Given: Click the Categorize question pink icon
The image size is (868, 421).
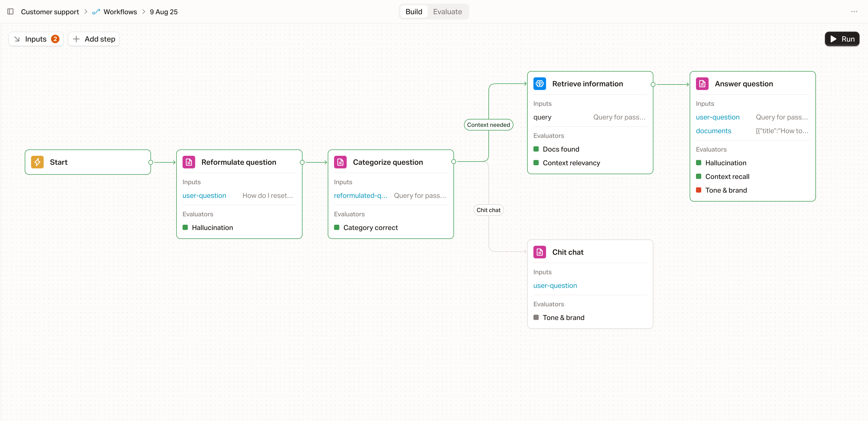Looking at the screenshot, I should click(340, 162).
